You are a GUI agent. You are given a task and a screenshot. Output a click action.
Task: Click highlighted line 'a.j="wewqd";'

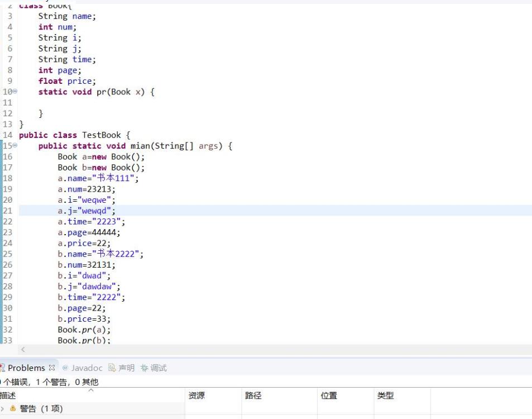pos(87,211)
